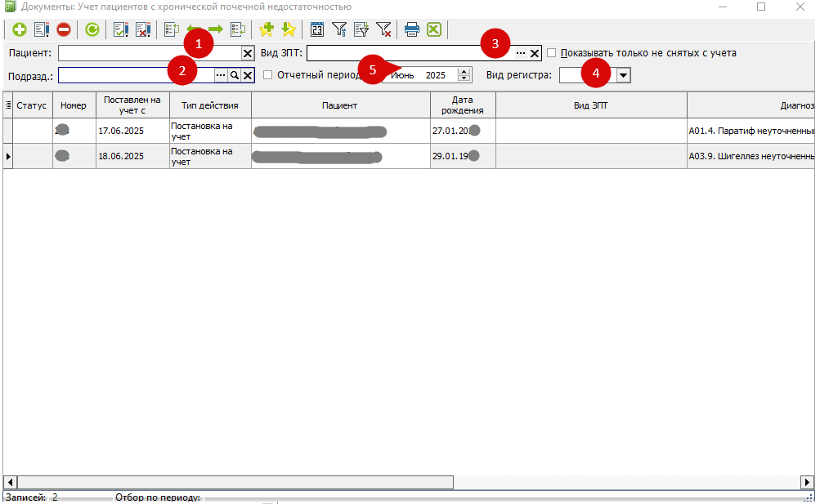Click the list with funnel filter icon

tap(361, 29)
